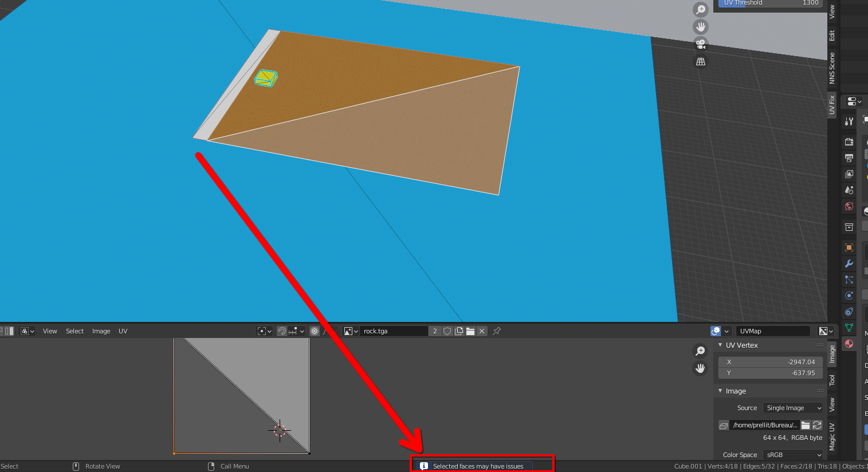Activate the camera view icon in viewport gizmos
Viewport: 868px width, 472px height.
[x=700, y=44]
